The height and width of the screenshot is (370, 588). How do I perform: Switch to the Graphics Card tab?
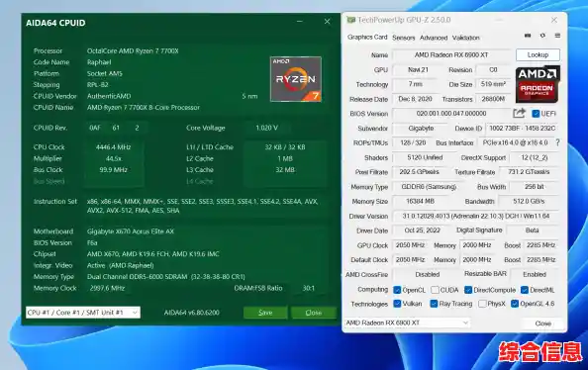pos(367,38)
